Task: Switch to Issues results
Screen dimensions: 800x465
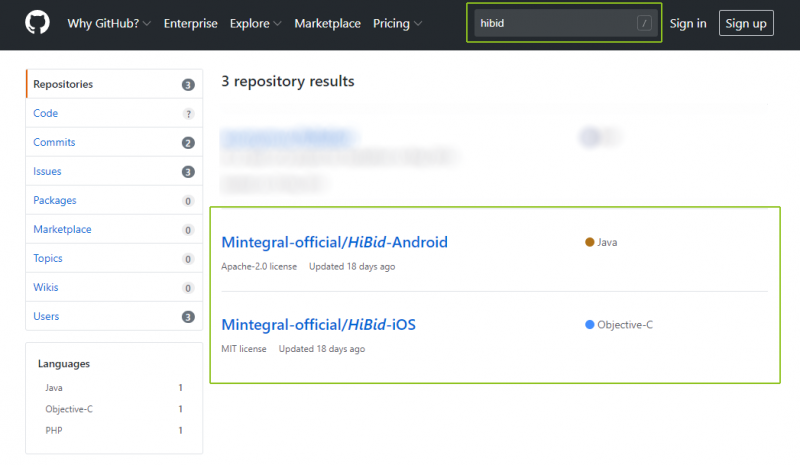Action: (x=114, y=172)
